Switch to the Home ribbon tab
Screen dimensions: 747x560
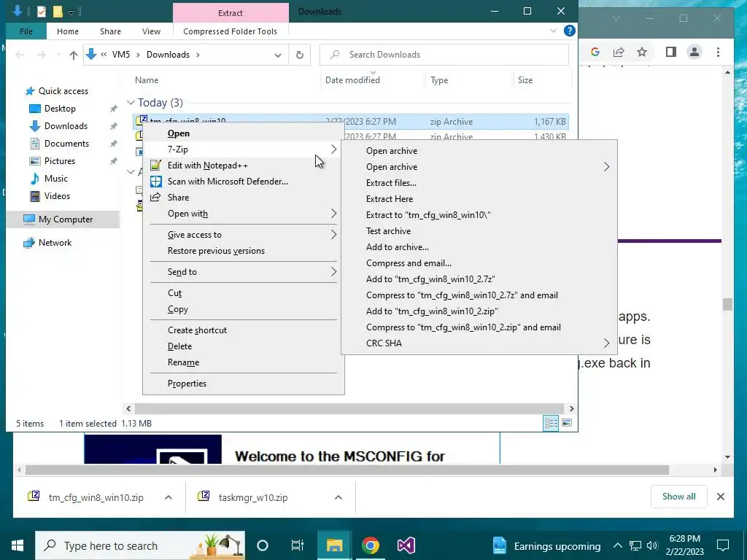[x=68, y=31]
